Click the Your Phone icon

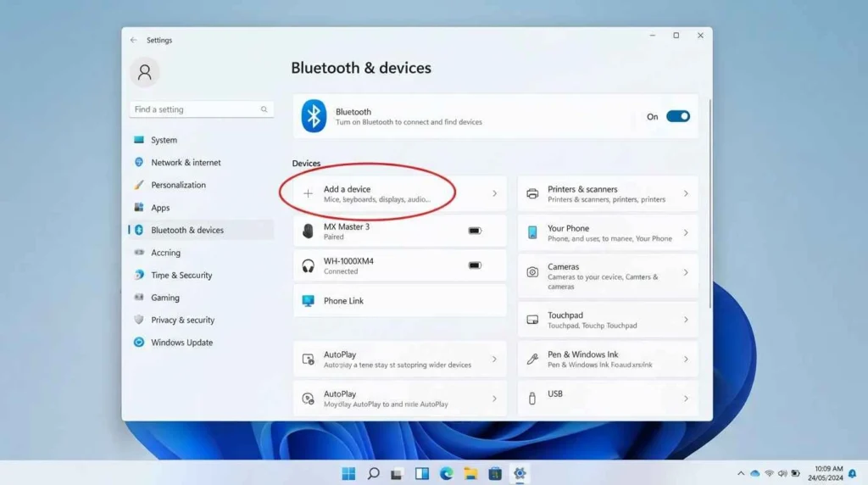coord(532,232)
